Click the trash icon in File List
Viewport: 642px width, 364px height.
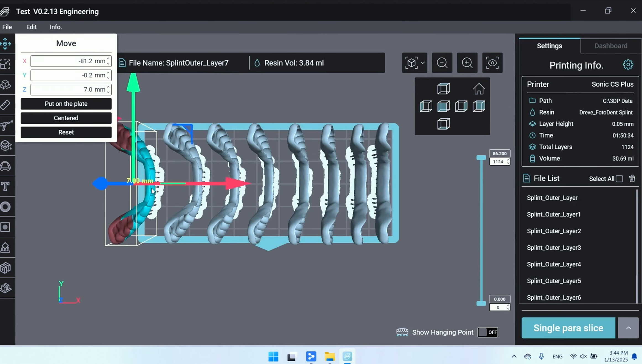pyautogui.click(x=632, y=179)
